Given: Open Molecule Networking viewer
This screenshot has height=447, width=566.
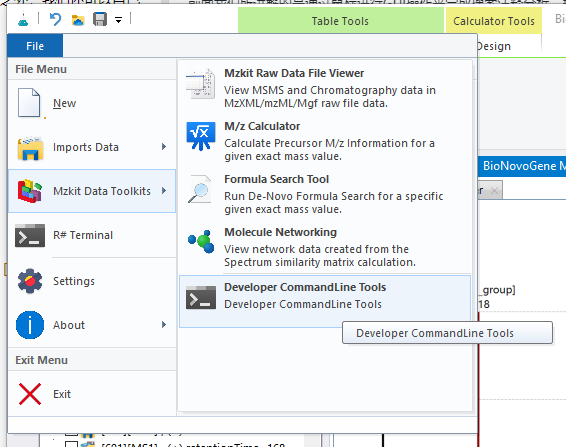Looking at the screenshot, I should tap(325, 247).
